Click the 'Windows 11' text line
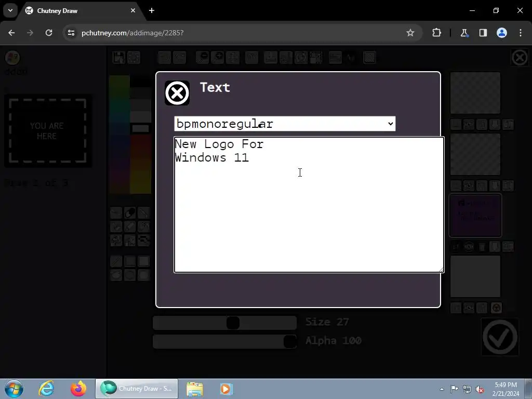This screenshot has height=399, width=532. [212, 158]
